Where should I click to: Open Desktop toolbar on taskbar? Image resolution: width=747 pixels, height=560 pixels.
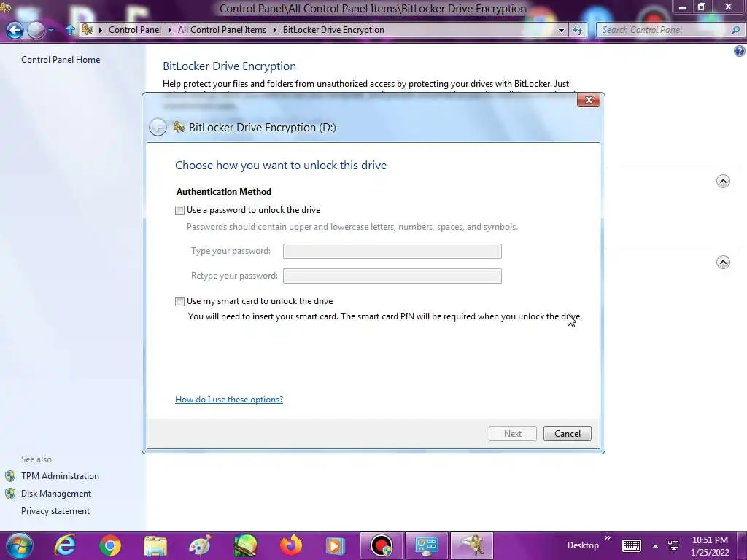(x=583, y=545)
